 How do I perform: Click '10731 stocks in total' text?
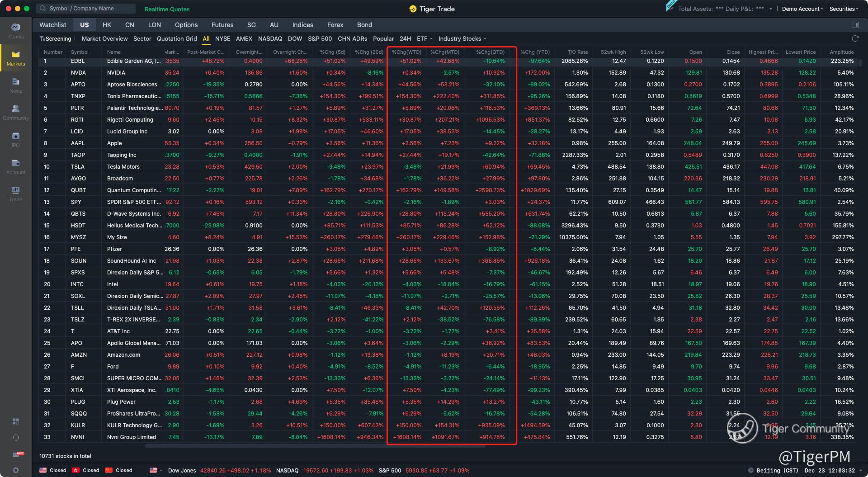click(65, 456)
